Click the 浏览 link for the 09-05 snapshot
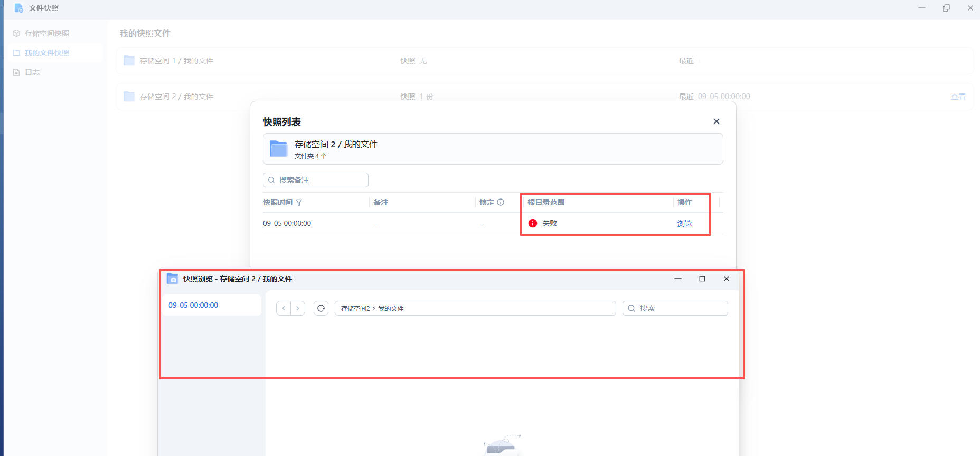 point(684,223)
